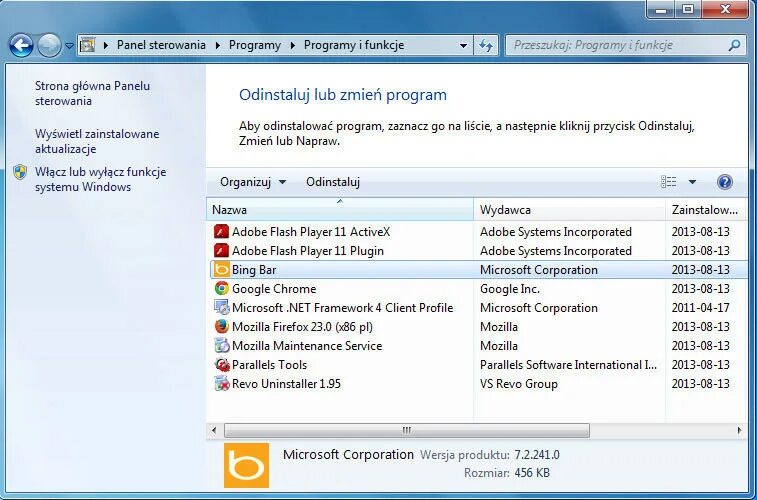Expand breadcrumb arrow after Programy
This screenshot has width=757, height=500.
293,45
